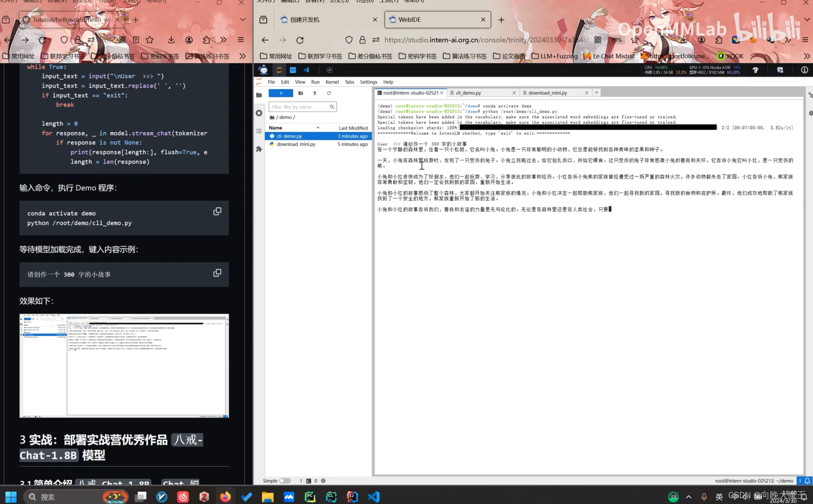Open the Le Chat Mistral bookmark

pos(609,56)
